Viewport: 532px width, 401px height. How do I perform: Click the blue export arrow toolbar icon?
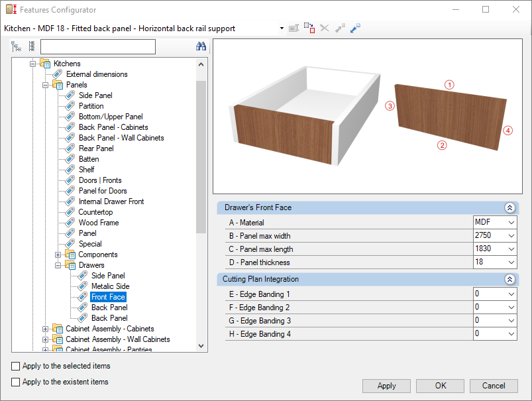pos(355,29)
